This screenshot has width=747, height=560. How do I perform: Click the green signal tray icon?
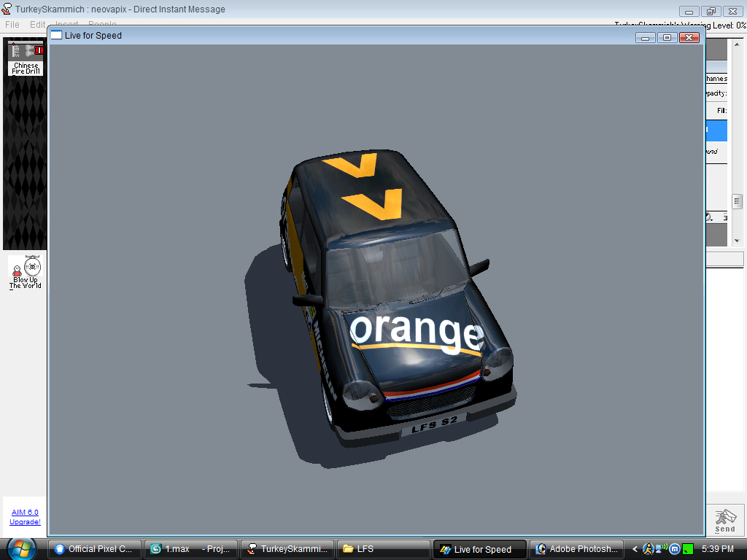click(x=687, y=549)
